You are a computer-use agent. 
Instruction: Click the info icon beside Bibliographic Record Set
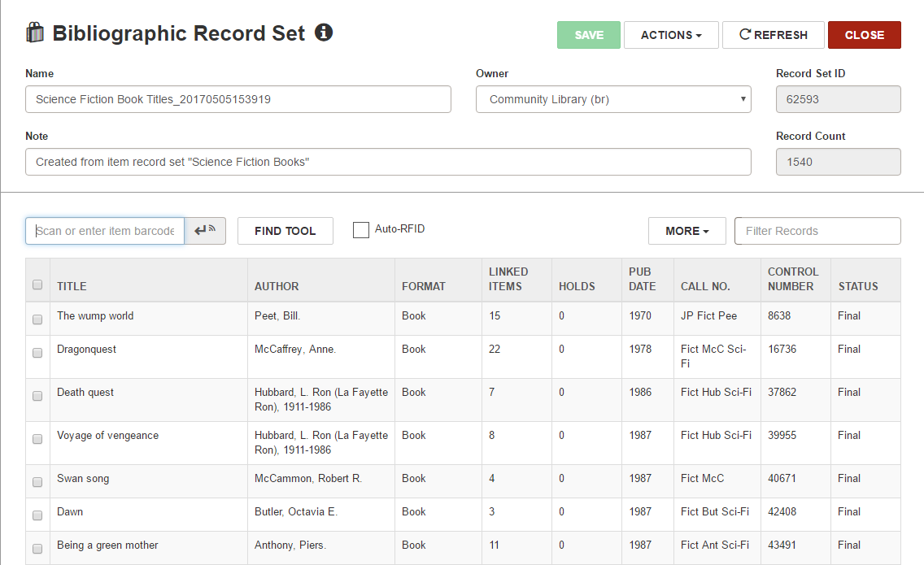pos(324,32)
